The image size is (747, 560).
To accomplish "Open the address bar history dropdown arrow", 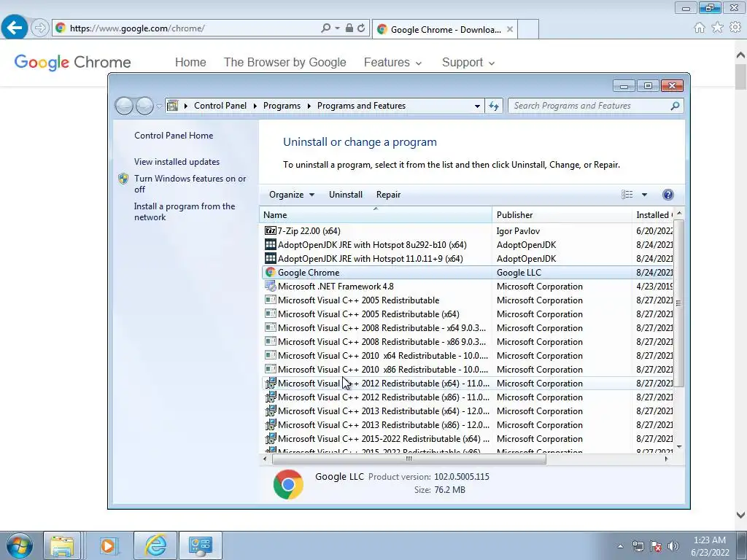I will coord(477,106).
